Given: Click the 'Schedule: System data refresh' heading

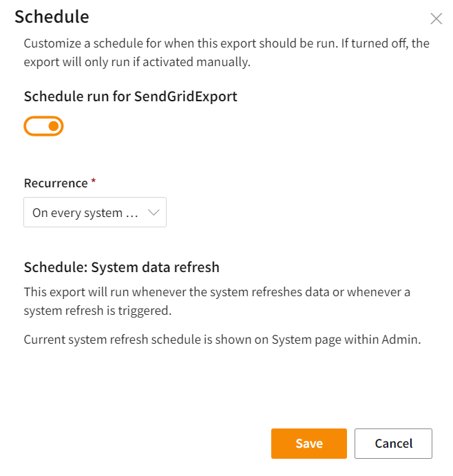Looking at the screenshot, I should coord(121,267).
